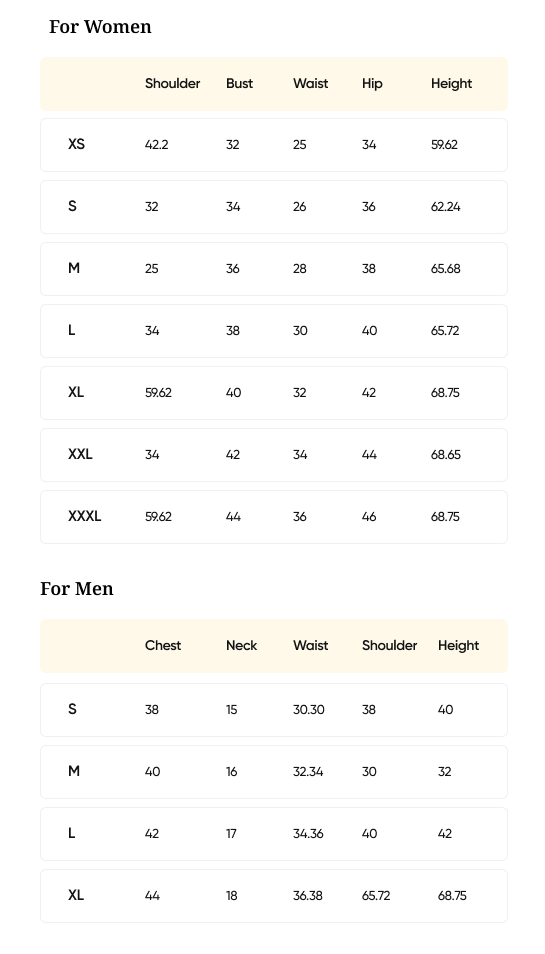Click the women's L size label

71,330
